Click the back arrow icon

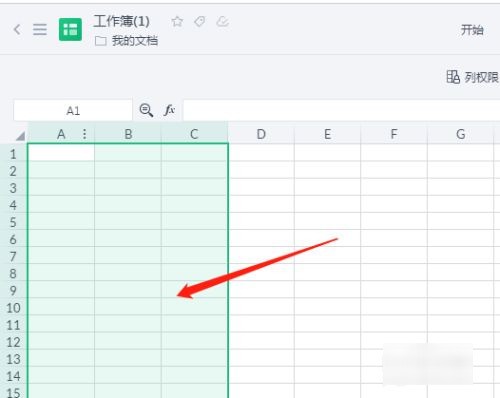click(17, 30)
